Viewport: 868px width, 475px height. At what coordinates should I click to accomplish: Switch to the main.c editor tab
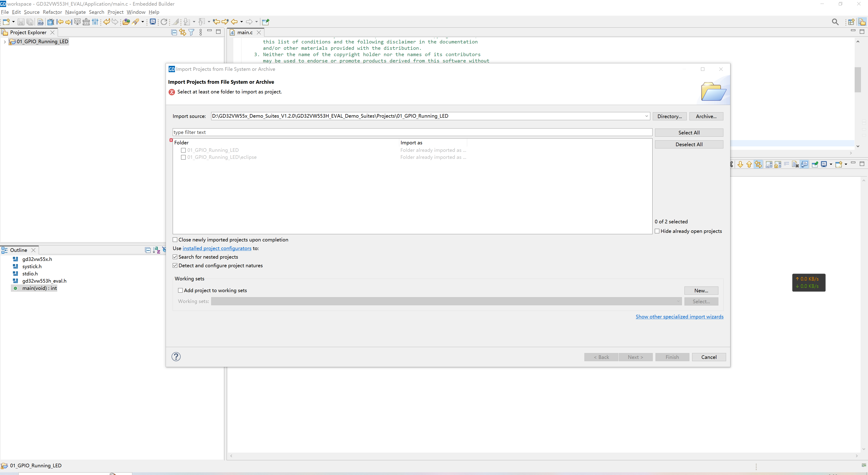coord(245,32)
